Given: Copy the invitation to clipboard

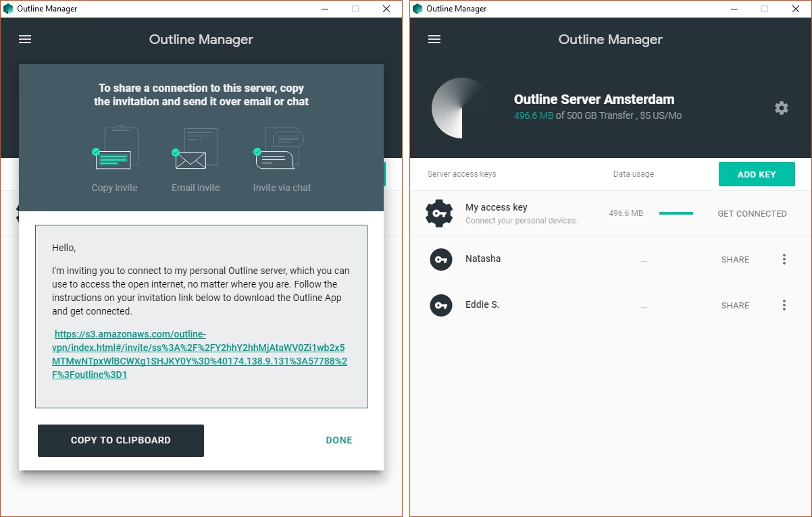Looking at the screenshot, I should [x=121, y=440].
